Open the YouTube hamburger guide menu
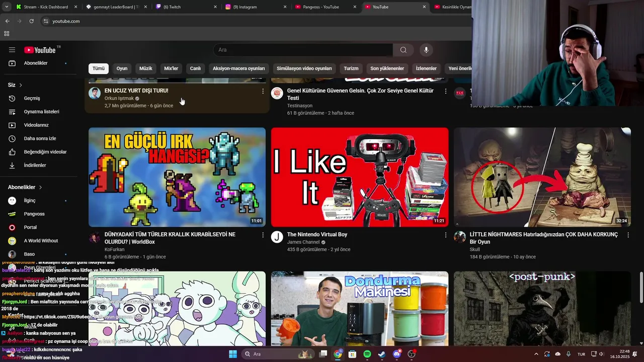This screenshot has width=644, height=362. pyautogui.click(x=12, y=50)
